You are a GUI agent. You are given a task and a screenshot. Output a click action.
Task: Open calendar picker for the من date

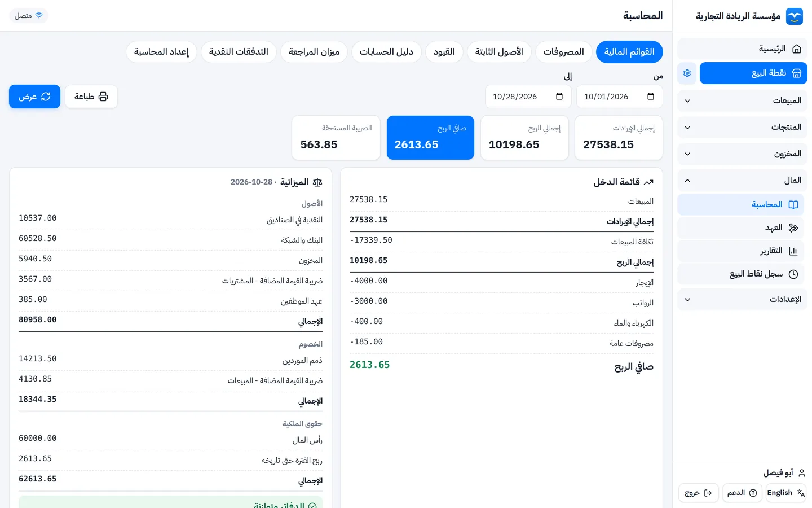click(651, 97)
